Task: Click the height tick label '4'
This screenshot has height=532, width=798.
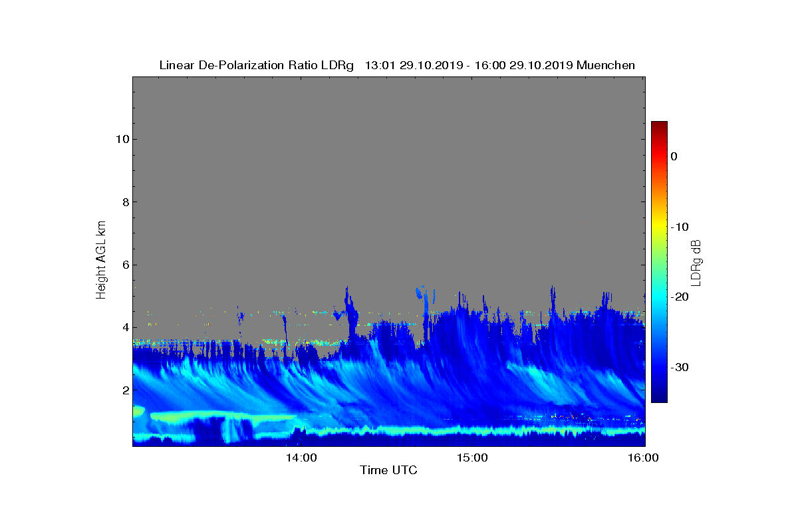Action: 124,327
